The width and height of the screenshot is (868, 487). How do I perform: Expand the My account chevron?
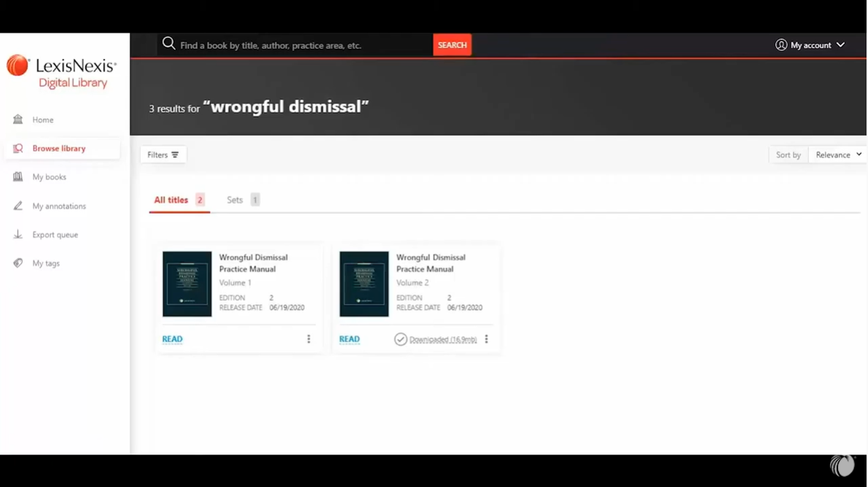coord(841,44)
